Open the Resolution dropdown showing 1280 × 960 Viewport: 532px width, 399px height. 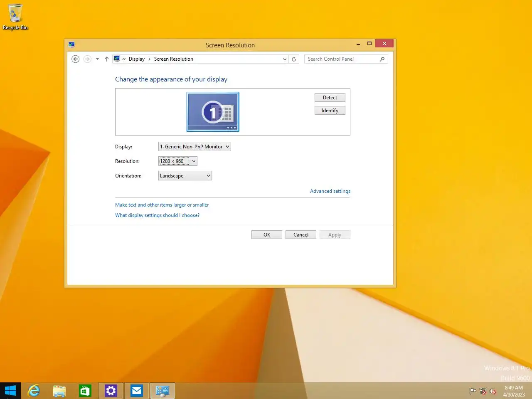tap(178, 161)
